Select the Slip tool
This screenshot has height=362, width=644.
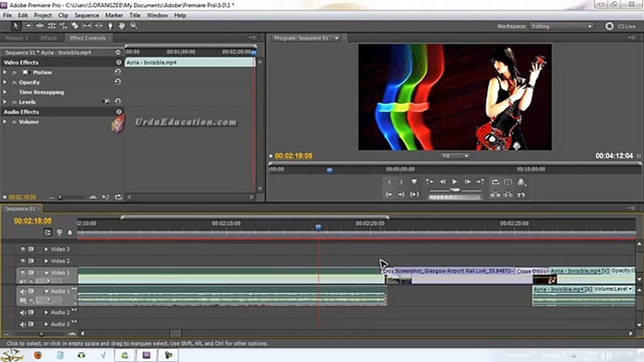tap(87, 26)
